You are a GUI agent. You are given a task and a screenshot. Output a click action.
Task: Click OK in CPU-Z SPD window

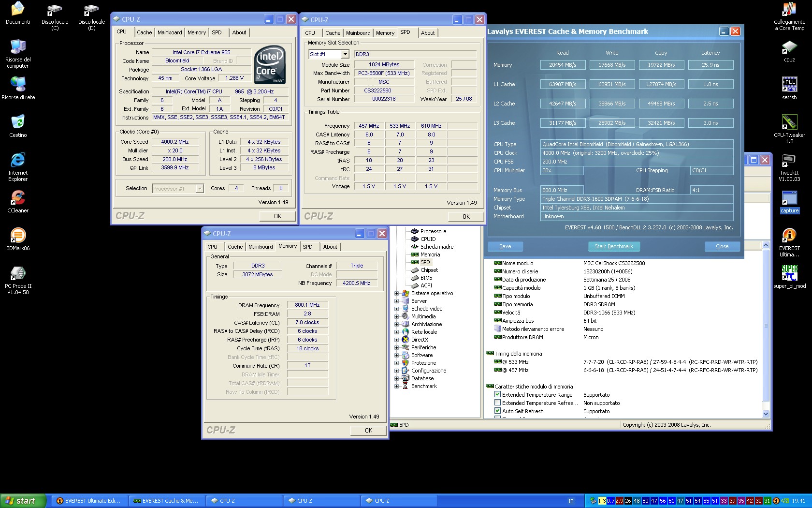pyautogui.click(x=466, y=217)
